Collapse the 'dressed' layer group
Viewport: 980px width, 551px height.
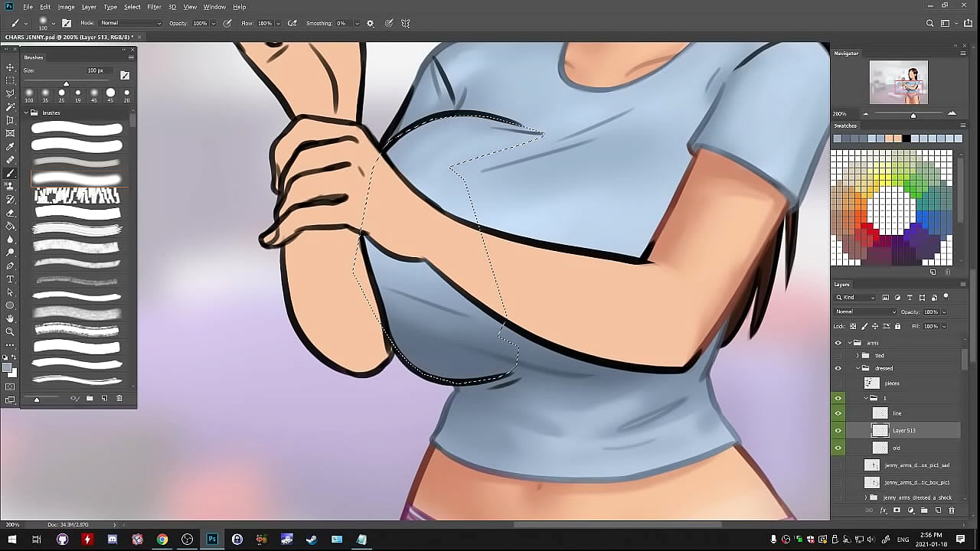857,368
